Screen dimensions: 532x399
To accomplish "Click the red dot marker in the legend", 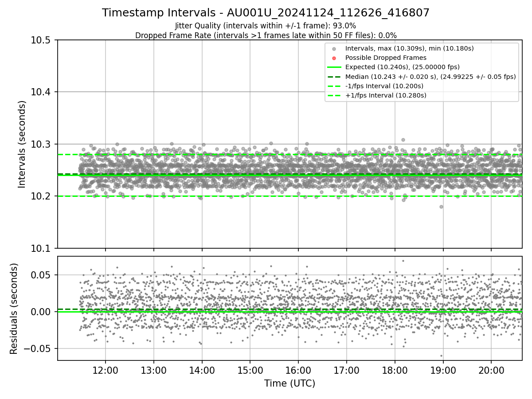I will click(334, 58).
